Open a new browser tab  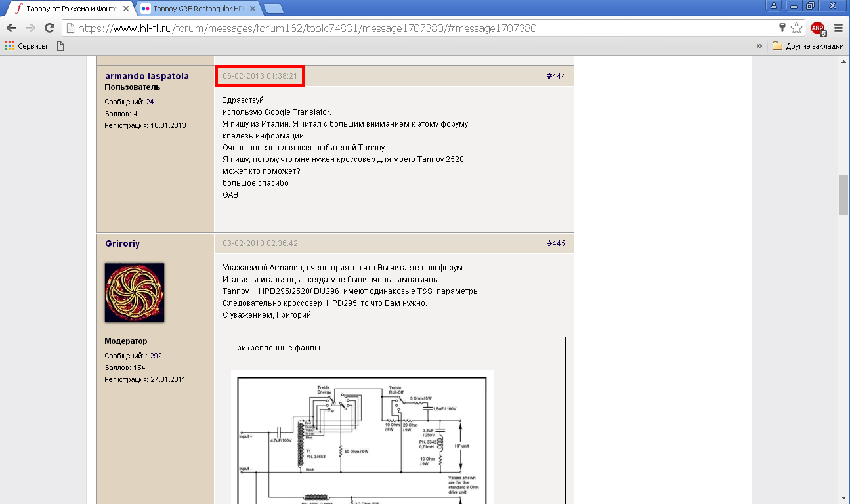[274, 9]
